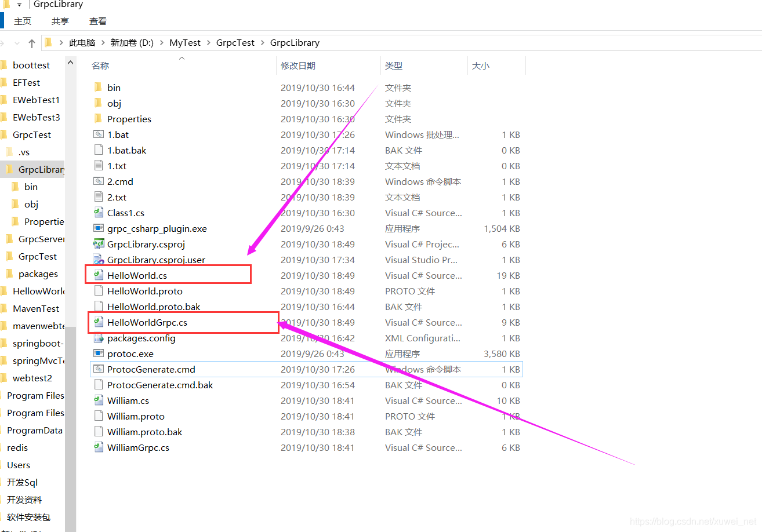
Task: Select the bin folder icon in file list
Action: pos(97,88)
